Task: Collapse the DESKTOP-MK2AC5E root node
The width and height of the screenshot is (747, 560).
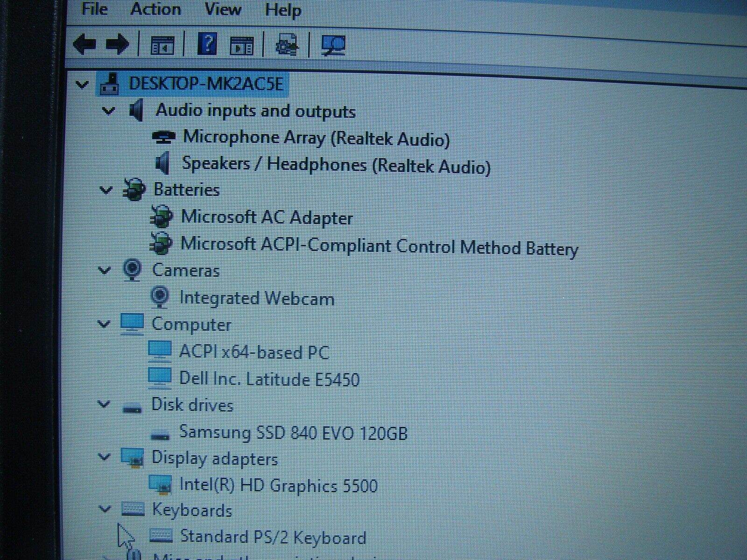Action: (82, 85)
